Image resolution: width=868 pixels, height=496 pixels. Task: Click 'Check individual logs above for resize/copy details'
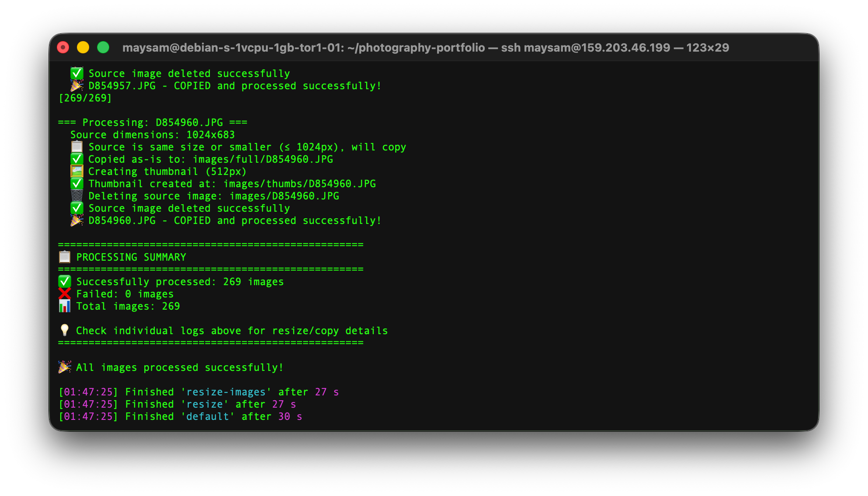[x=232, y=331]
